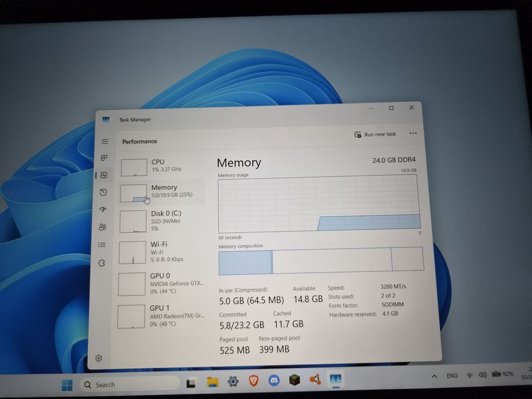Open the Task Manager navigation hamburger menu

coord(105,141)
